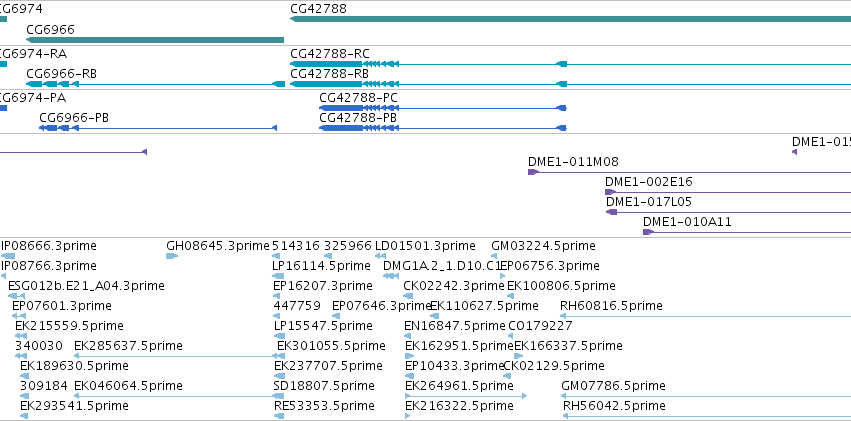Click the EK162951.5prime EST label
The width and height of the screenshot is (851, 421).
pyautogui.click(x=459, y=346)
